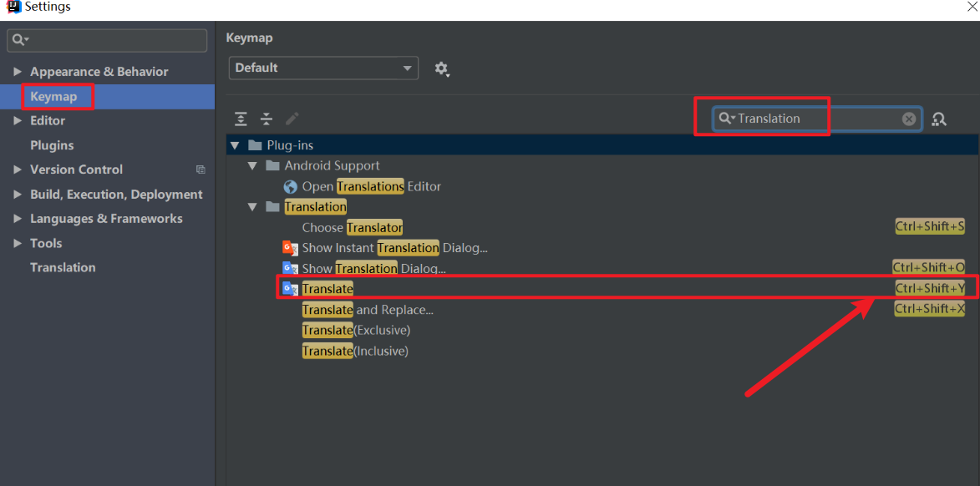This screenshot has height=486, width=980.
Task: Expand the Appearance & Behavior section
Action: (x=15, y=71)
